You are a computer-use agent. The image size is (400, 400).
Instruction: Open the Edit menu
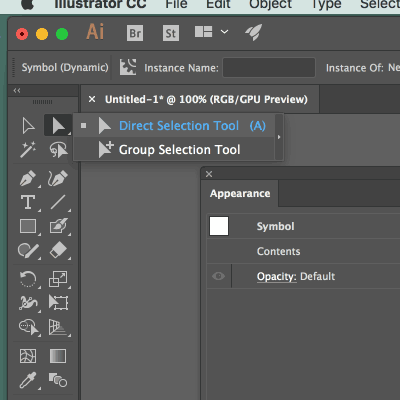pyautogui.click(x=218, y=5)
